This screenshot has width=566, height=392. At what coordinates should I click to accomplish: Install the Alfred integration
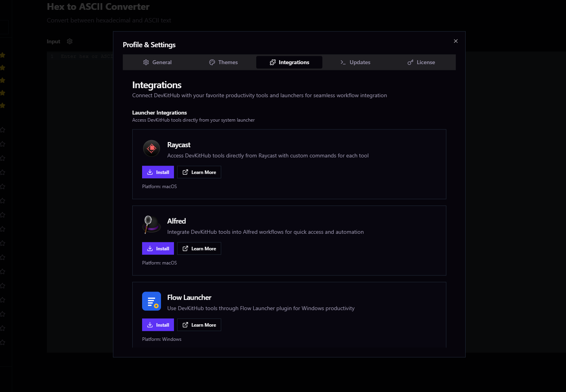[158, 248]
